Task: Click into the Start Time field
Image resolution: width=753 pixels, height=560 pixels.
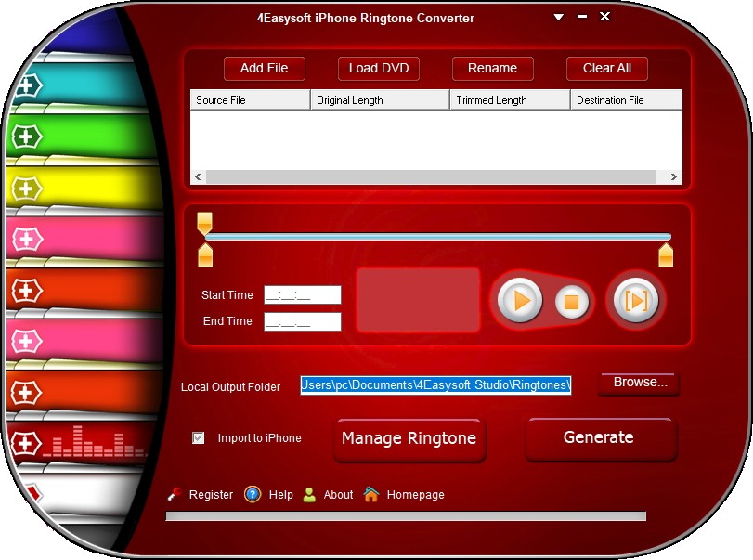Action: [x=303, y=295]
